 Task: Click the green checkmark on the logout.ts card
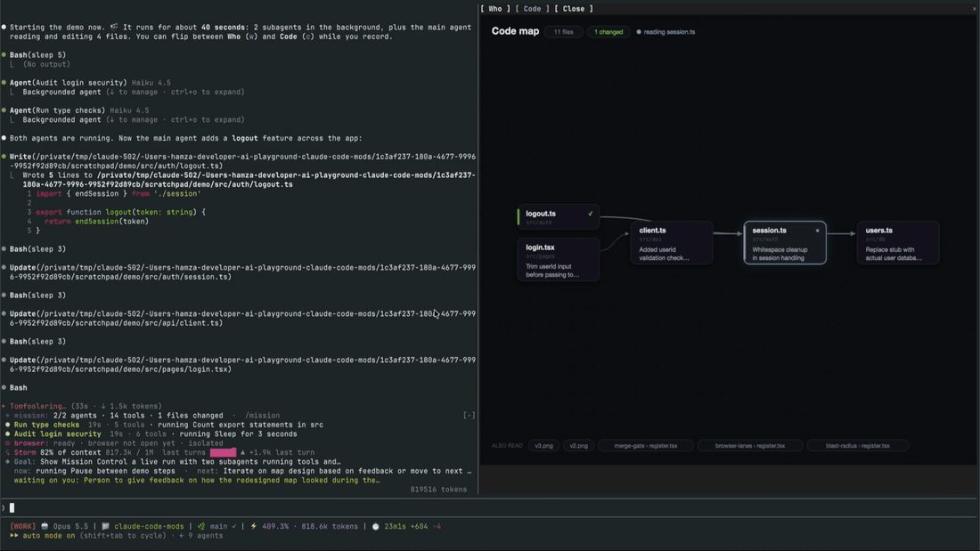tap(590, 214)
